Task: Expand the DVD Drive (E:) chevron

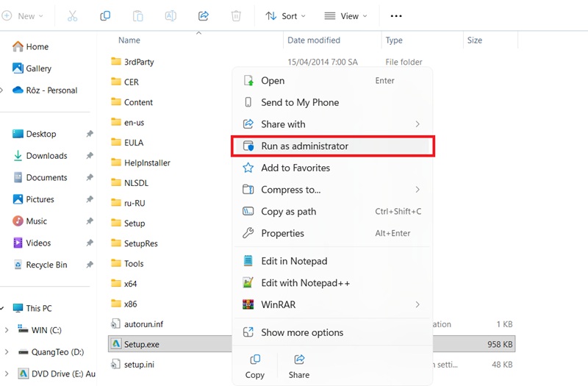Action: click(7, 374)
